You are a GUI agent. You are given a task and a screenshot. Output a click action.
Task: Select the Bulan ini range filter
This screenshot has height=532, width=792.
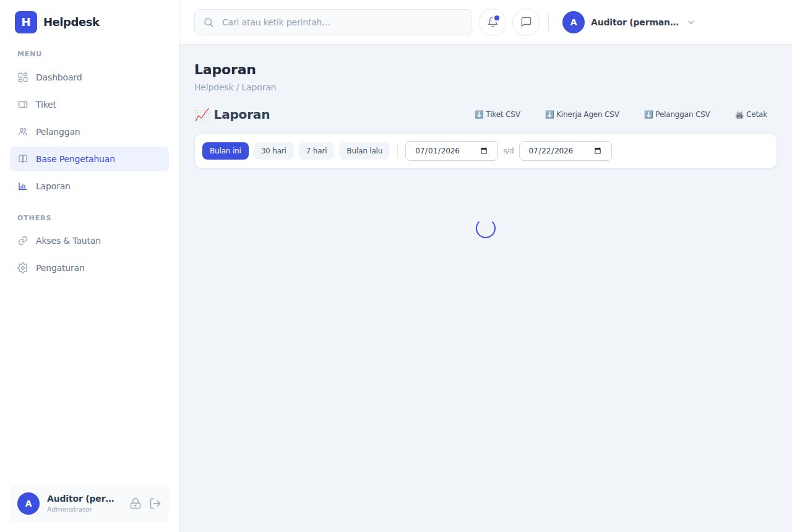225,151
